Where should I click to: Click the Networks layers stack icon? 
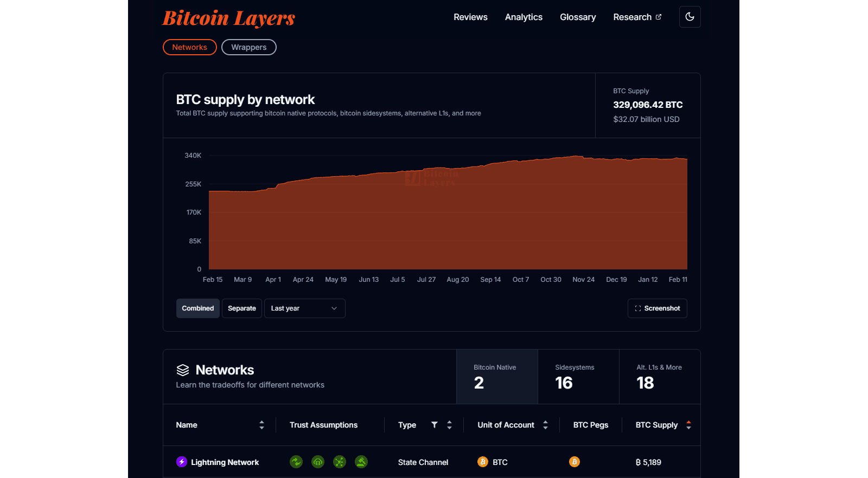coord(183,370)
